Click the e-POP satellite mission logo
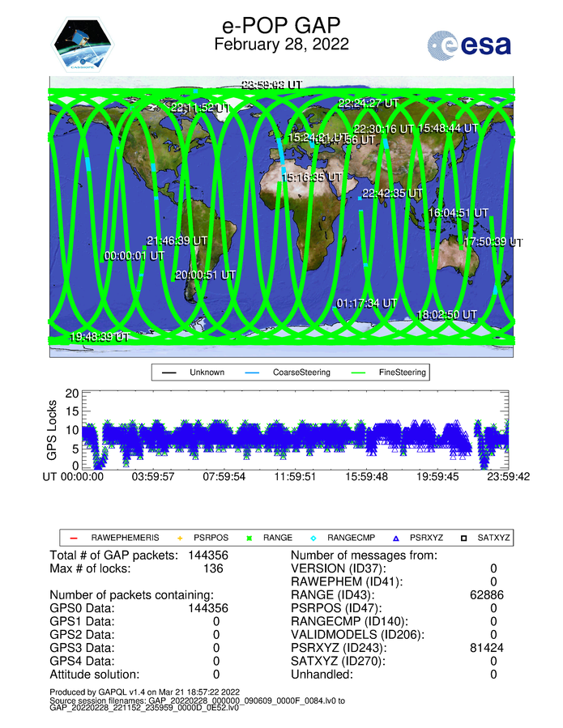 tap(83, 45)
